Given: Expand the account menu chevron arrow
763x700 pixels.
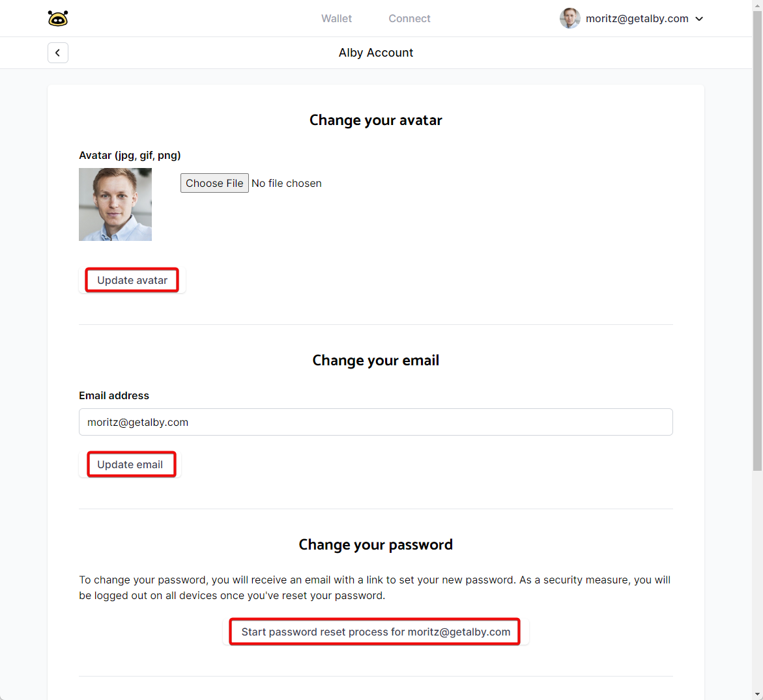Looking at the screenshot, I should 699,19.
